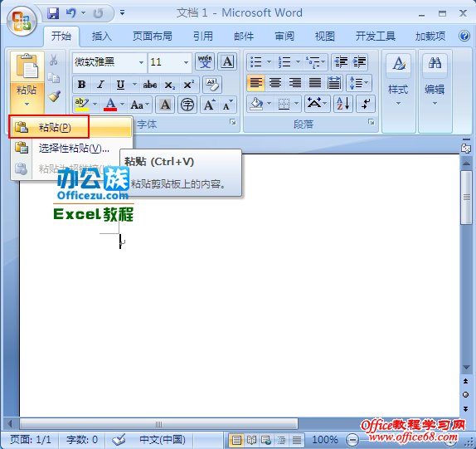Open the font size dropdown showing 11
Viewport: 476px width, 449px height.
(x=186, y=62)
